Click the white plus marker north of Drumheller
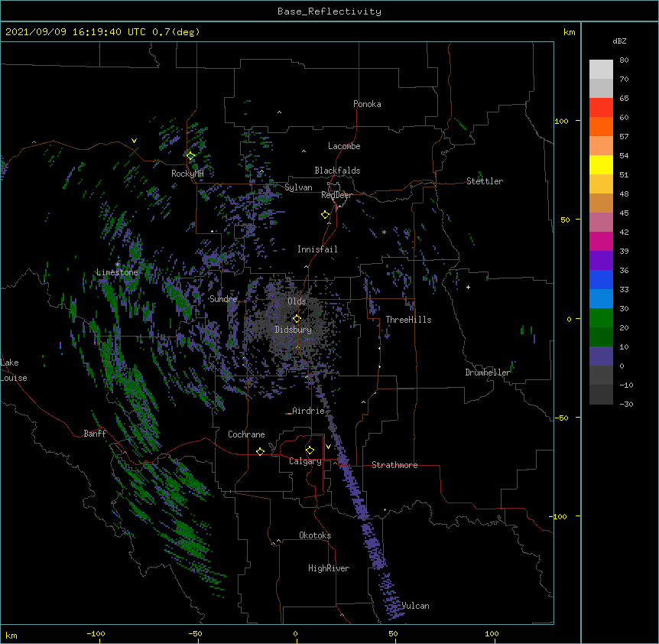 (x=468, y=287)
